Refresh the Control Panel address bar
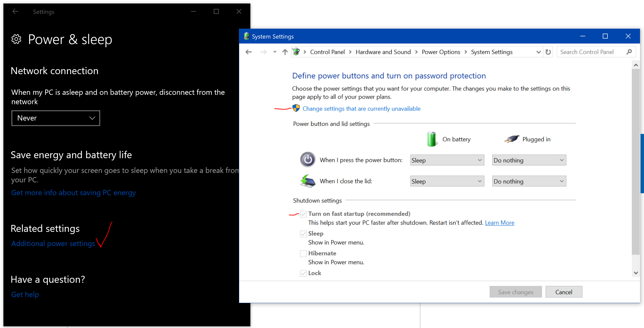This screenshot has width=644, height=328. [548, 52]
